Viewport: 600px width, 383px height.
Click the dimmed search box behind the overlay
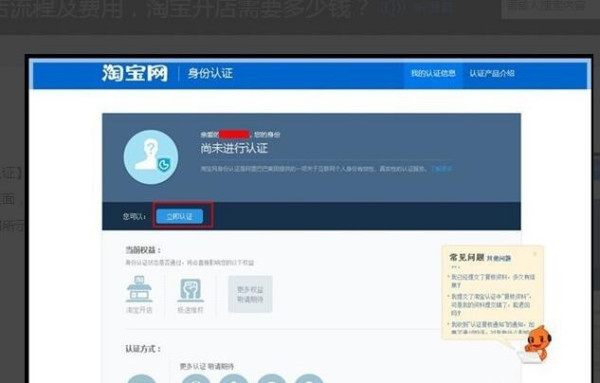[x=550, y=8]
